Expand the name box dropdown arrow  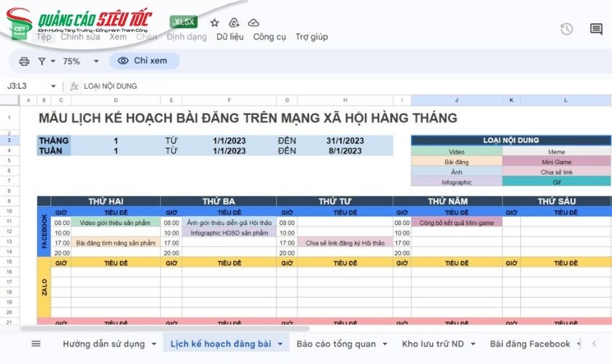(53, 86)
